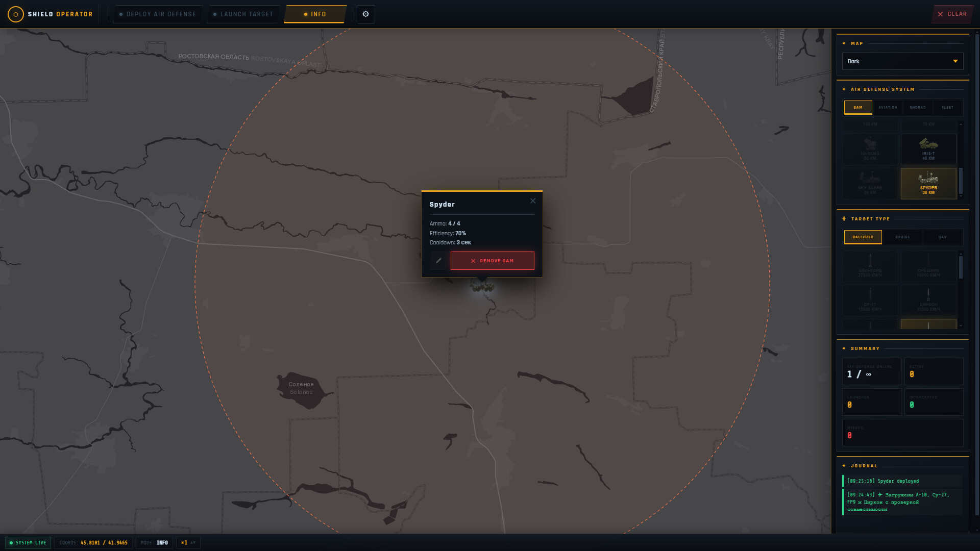This screenshot has height=551, width=980.
Task: Select the Sky Sabre 35 KM system card
Action: tap(870, 183)
